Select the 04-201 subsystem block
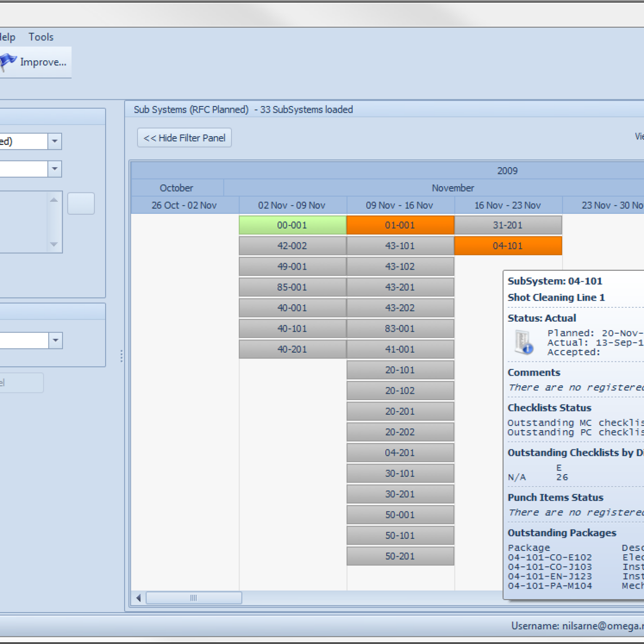Screen dimensions: 644x644 pyautogui.click(x=400, y=453)
